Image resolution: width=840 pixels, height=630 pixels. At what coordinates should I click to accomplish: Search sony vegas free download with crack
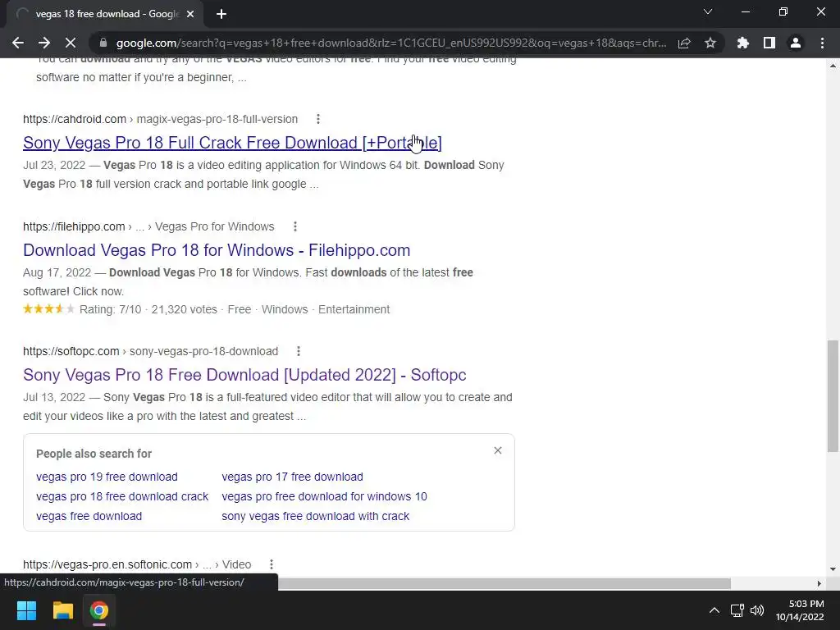315,517
